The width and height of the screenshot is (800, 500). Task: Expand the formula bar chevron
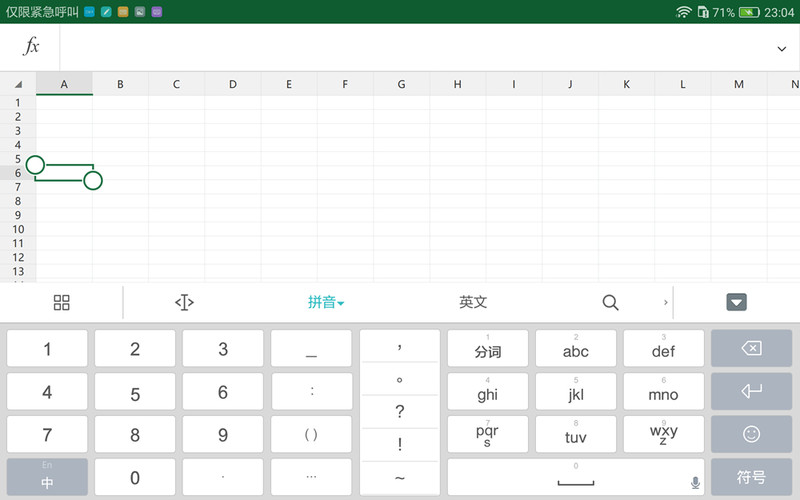[781, 48]
